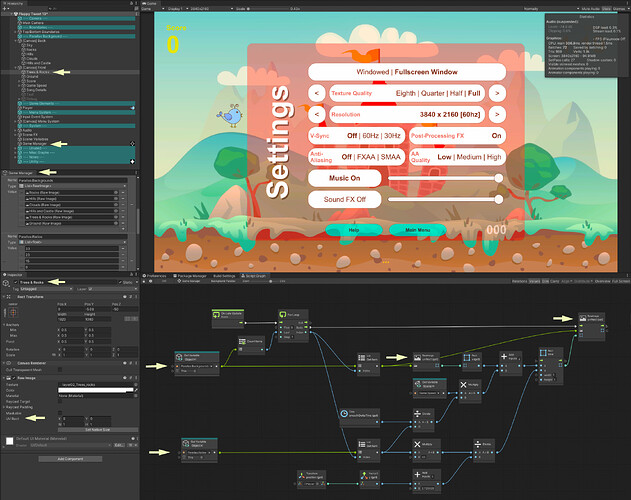Click the Sound FX Off button
Viewport: 631px width, 500px height.
[344, 199]
